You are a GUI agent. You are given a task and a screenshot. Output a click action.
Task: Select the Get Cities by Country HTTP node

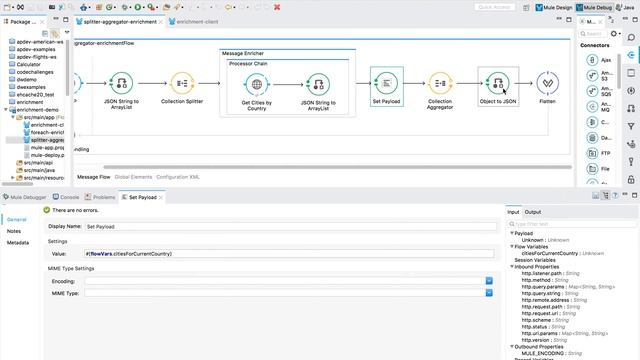[257, 84]
